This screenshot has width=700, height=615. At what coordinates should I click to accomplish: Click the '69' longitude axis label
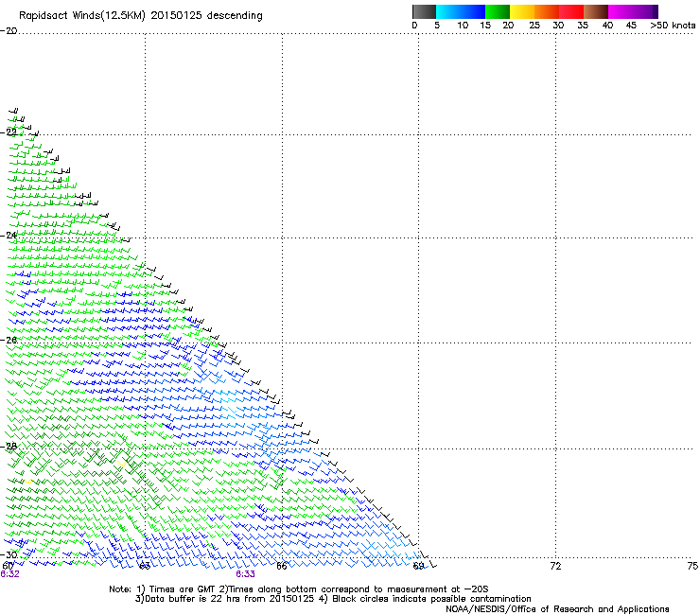tap(418, 566)
